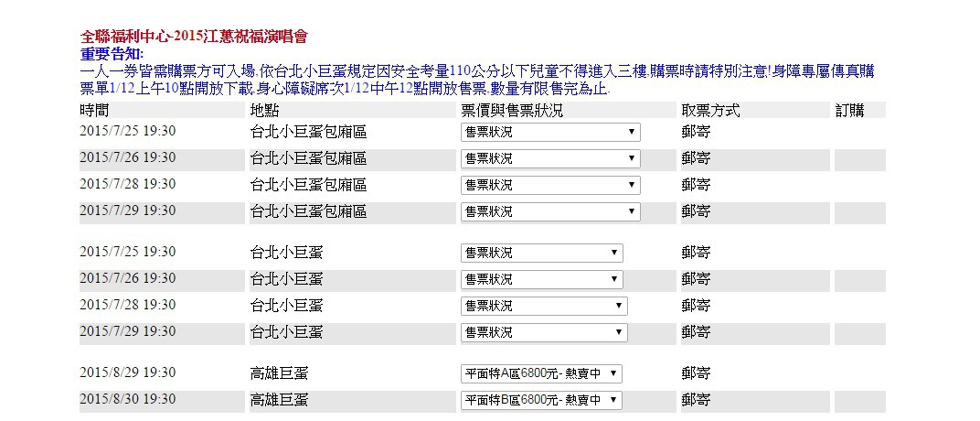
Task: Click the 全聯福利中心-2015江蕙祝福演唱會 title
Action: point(194,37)
